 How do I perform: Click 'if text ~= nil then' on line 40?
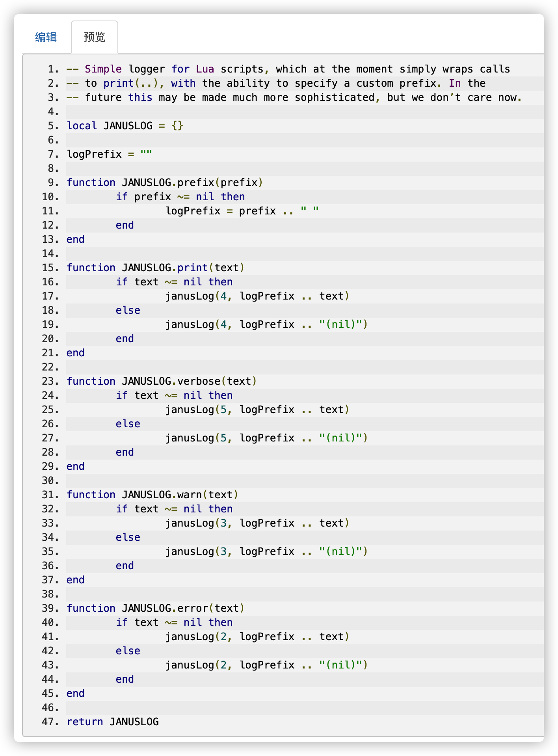pos(174,622)
